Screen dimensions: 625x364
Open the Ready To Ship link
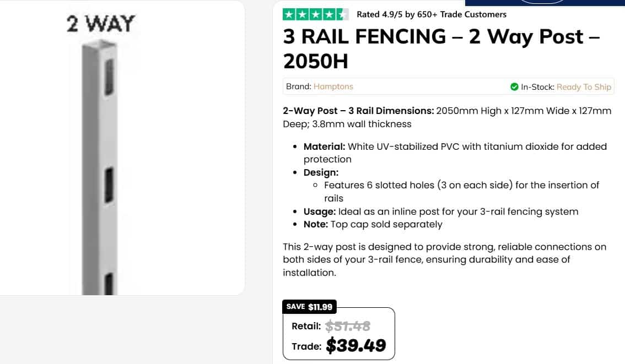(584, 87)
